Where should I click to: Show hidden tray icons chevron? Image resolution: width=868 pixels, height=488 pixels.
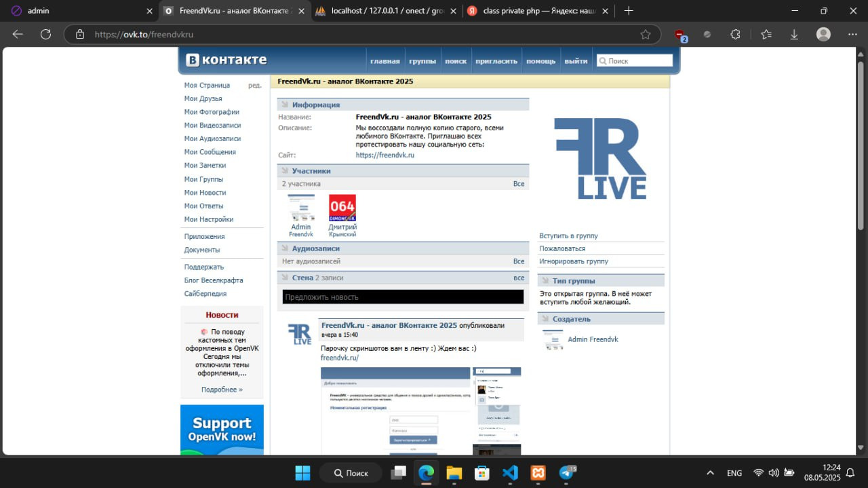click(x=710, y=472)
